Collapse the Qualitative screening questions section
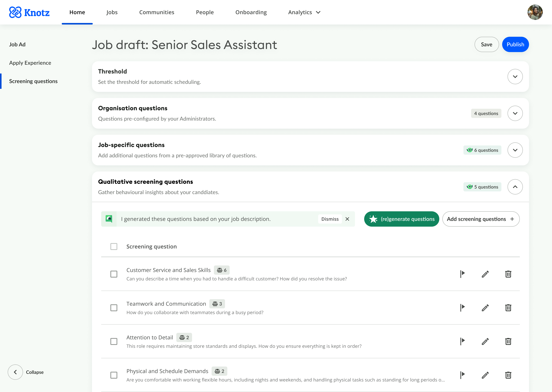Image resolution: width=552 pixels, height=392 pixels. point(515,187)
